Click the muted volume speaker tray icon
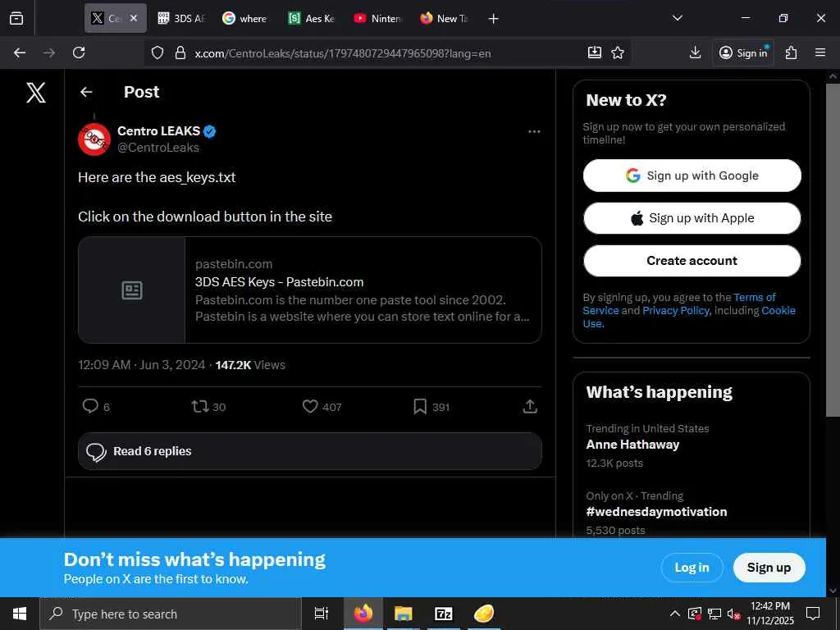840x630 pixels. [733, 614]
